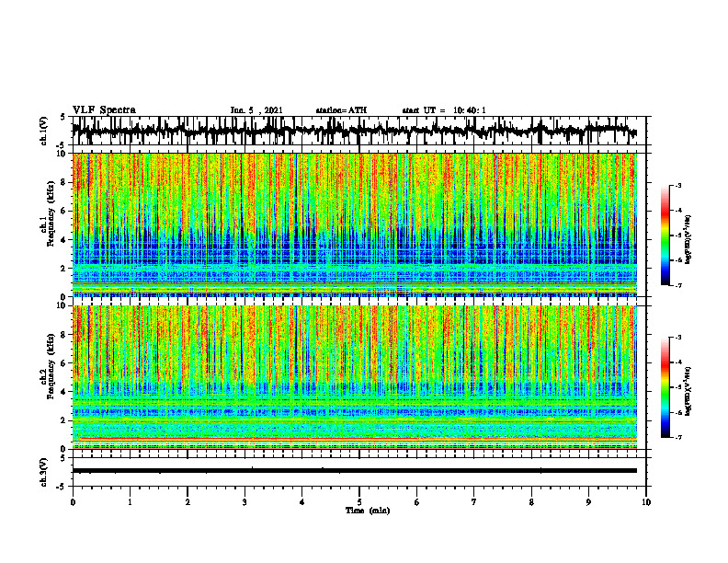The width and height of the screenshot is (728, 563).
Task: Select the ch.1 "Frequency (kHz)" axis title
Action: point(51,213)
